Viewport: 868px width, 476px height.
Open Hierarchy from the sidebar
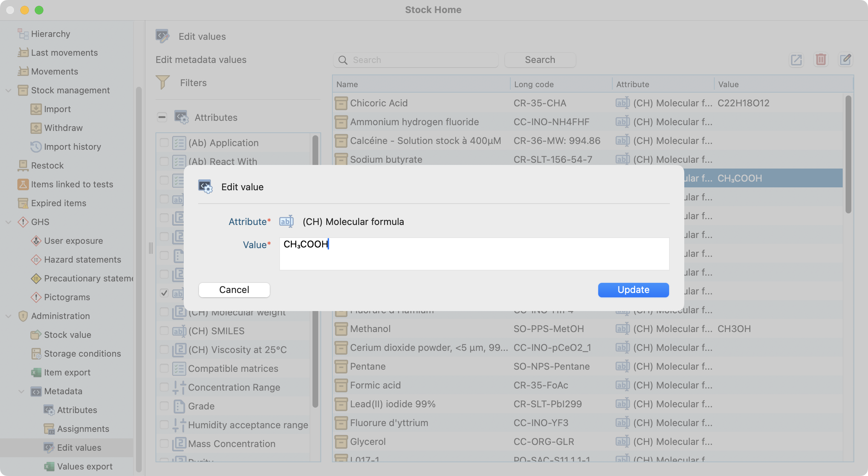pyautogui.click(x=50, y=34)
